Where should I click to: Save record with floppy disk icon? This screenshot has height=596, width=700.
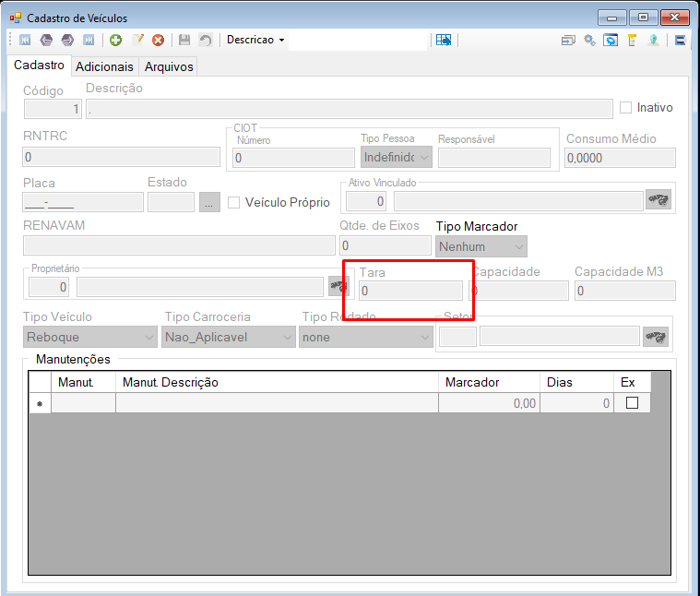point(184,41)
